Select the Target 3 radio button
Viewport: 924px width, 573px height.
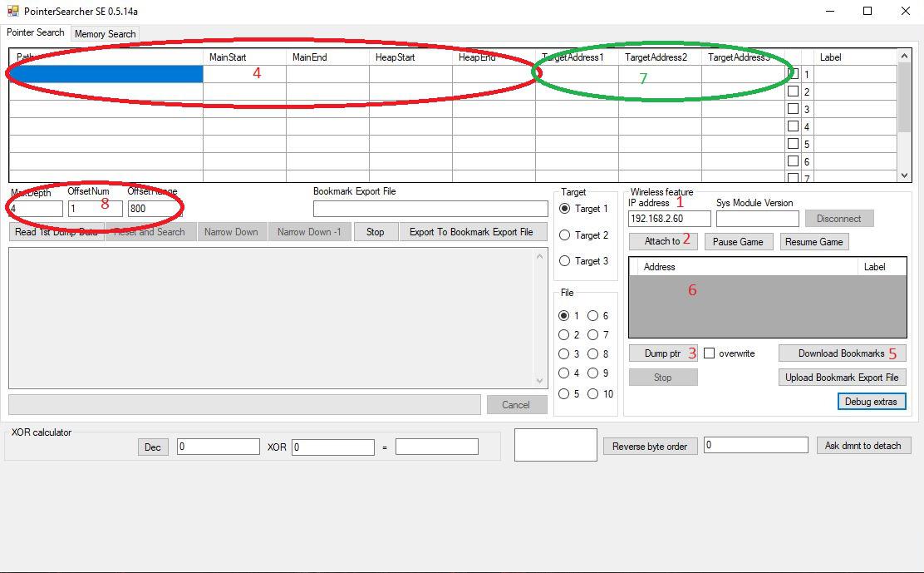click(x=565, y=261)
